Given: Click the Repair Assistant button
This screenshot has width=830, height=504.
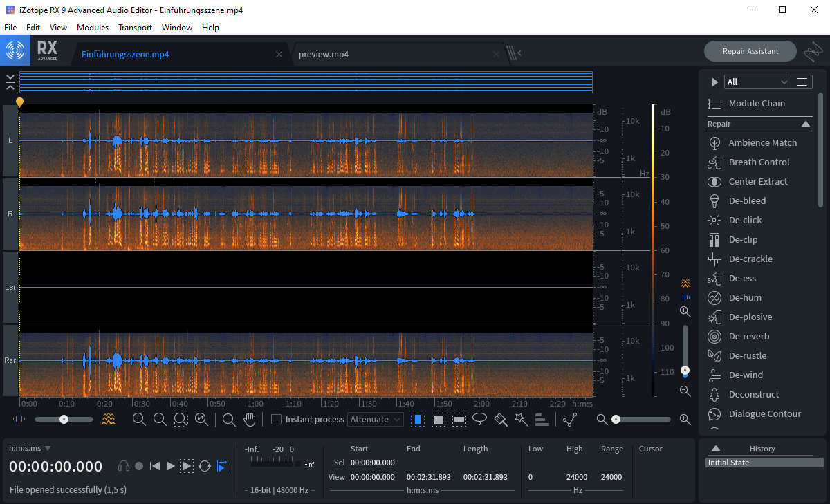Looking at the screenshot, I should (750, 51).
